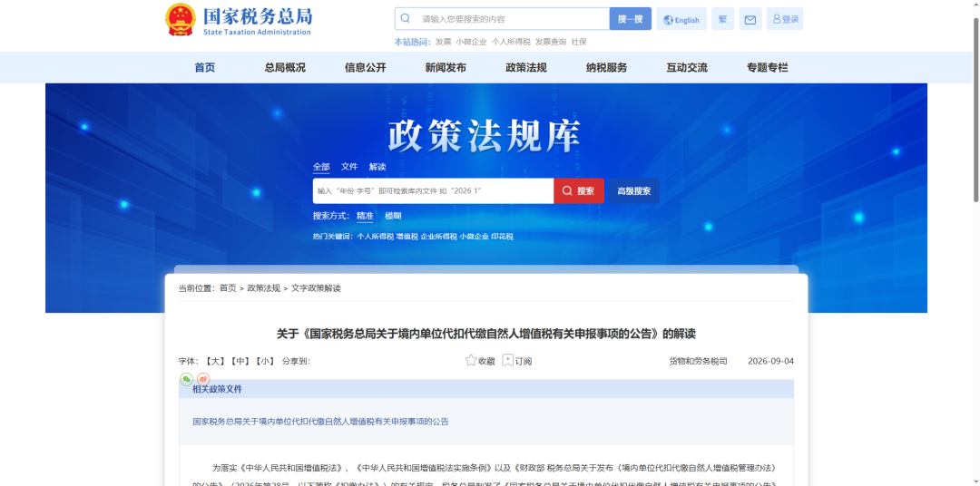Focus the top site search input
The height and width of the screenshot is (486, 980).
point(502,19)
